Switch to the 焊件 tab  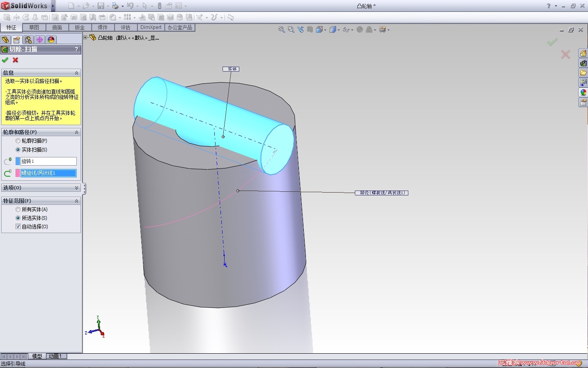pos(102,27)
